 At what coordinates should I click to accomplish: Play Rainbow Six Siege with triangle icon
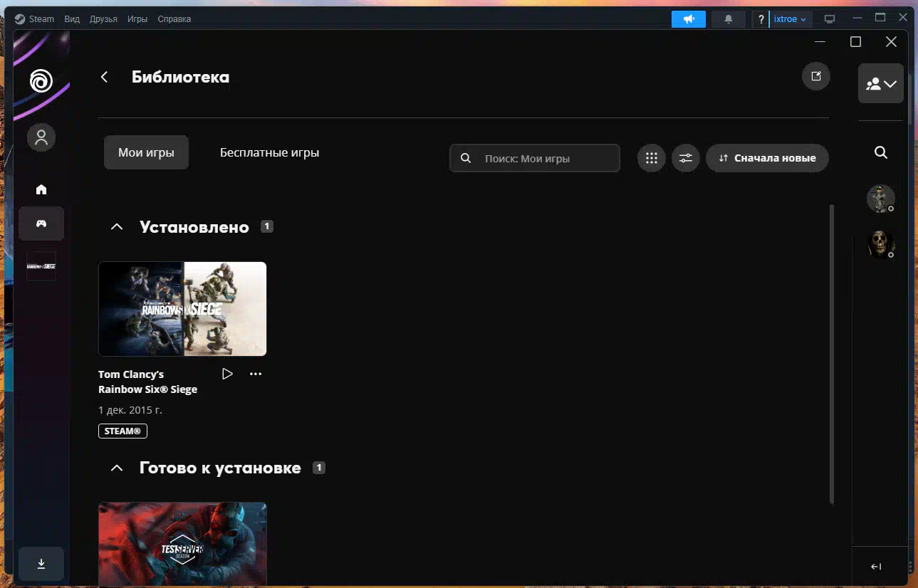point(227,374)
